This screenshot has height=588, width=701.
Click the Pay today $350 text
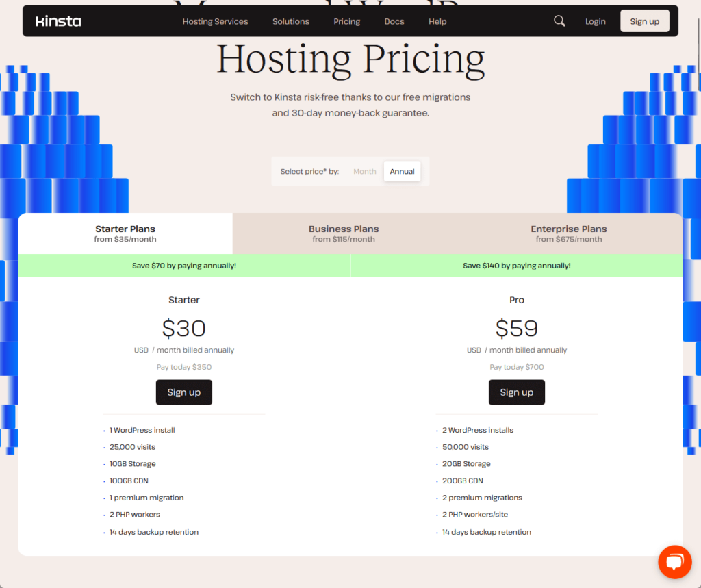183,367
